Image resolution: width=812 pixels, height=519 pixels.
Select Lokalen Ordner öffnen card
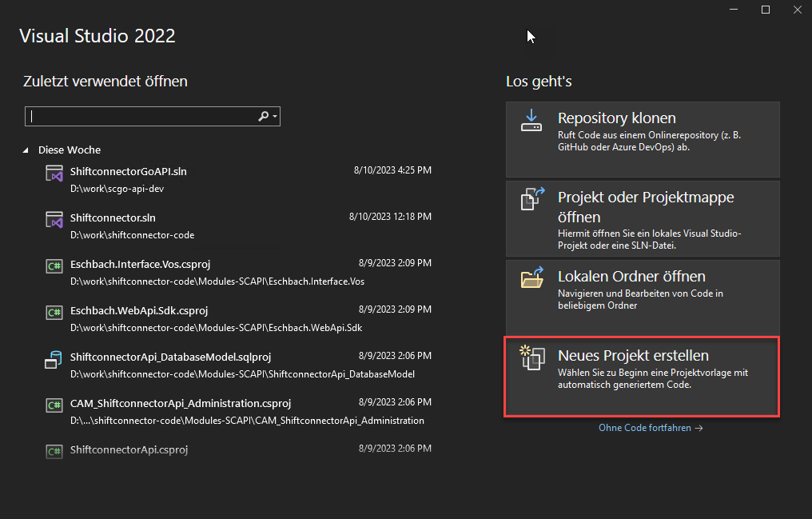[643, 297]
